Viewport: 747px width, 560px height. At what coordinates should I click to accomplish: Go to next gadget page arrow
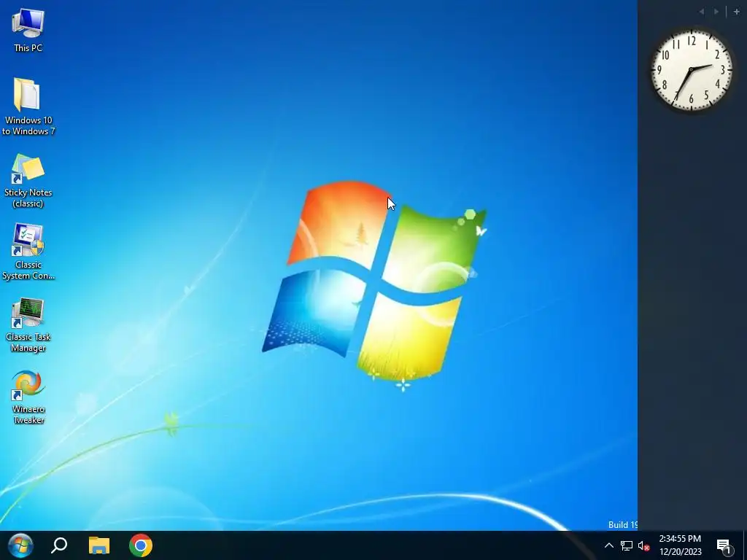tap(716, 12)
